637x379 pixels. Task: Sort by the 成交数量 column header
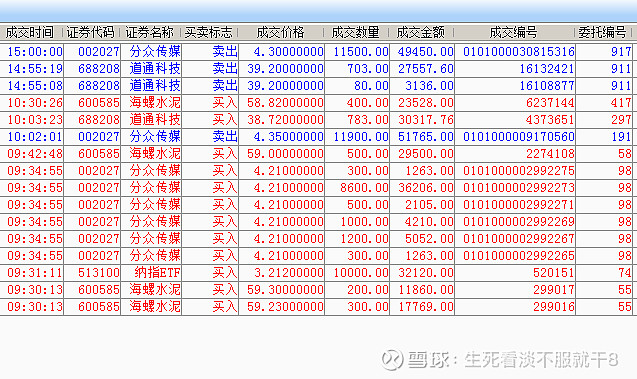click(x=355, y=32)
